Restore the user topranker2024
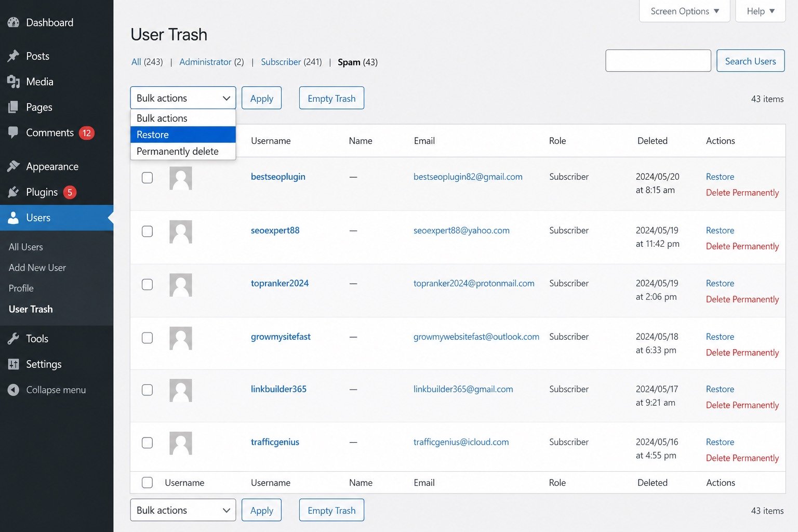798x532 pixels. (x=720, y=283)
